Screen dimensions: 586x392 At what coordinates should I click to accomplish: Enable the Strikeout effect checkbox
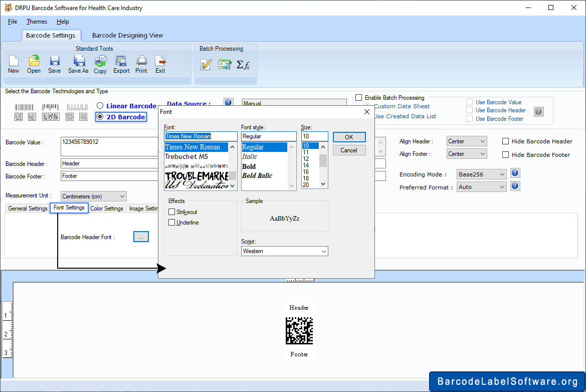click(x=172, y=212)
